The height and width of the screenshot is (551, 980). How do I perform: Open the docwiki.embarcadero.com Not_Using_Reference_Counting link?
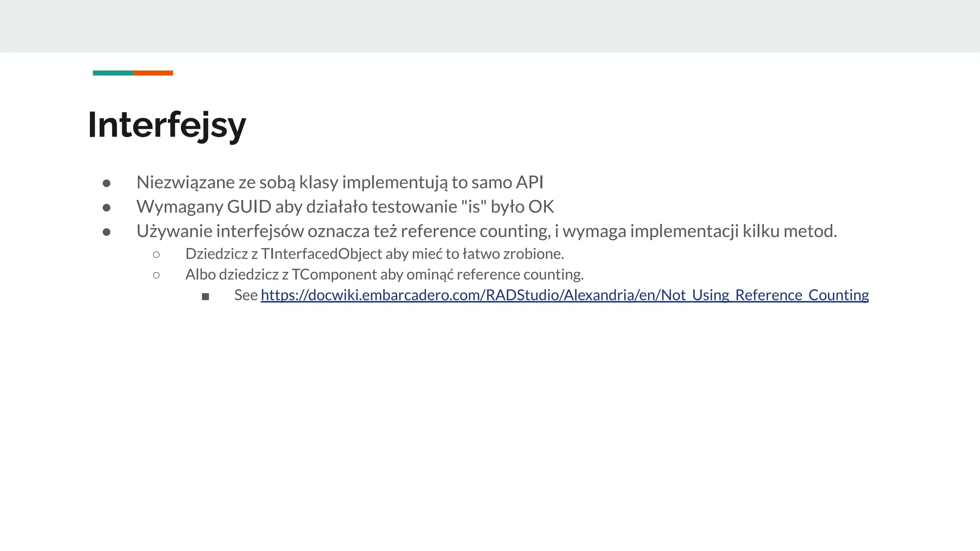click(x=565, y=295)
